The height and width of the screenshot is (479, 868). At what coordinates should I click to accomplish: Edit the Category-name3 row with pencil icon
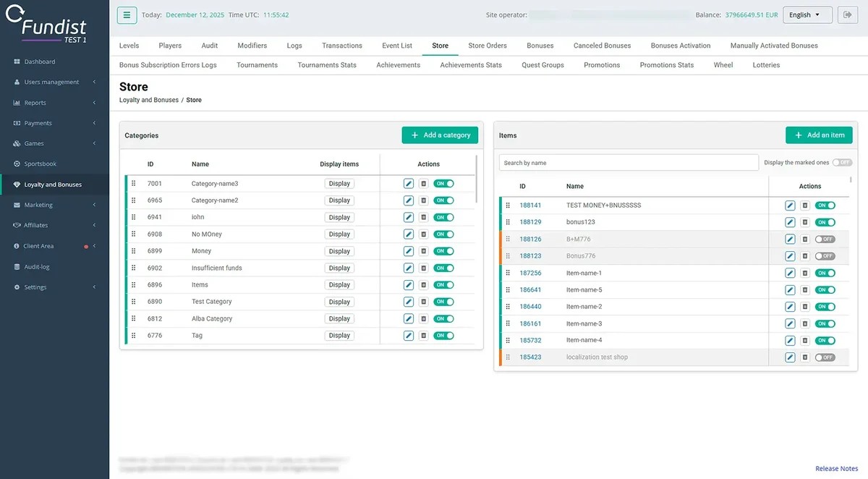[409, 184]
